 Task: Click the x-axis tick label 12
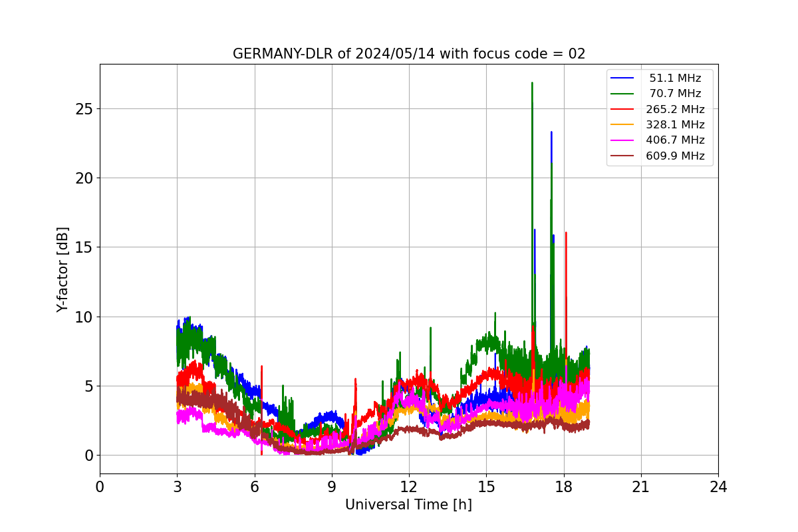pos(409,487)
